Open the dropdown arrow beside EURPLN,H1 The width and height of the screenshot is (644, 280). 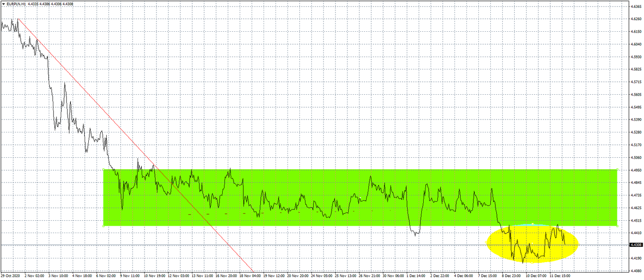(x=3, y=4)
